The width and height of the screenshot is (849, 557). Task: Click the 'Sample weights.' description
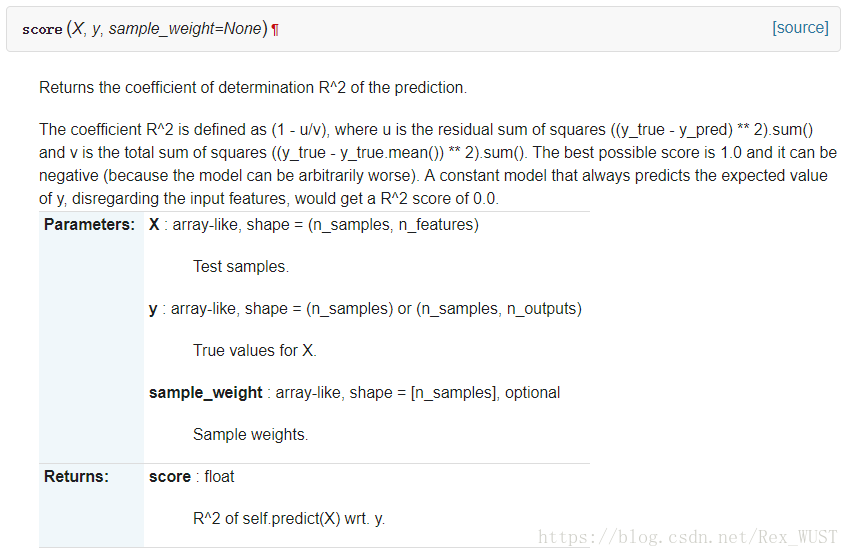click(250, 435)
